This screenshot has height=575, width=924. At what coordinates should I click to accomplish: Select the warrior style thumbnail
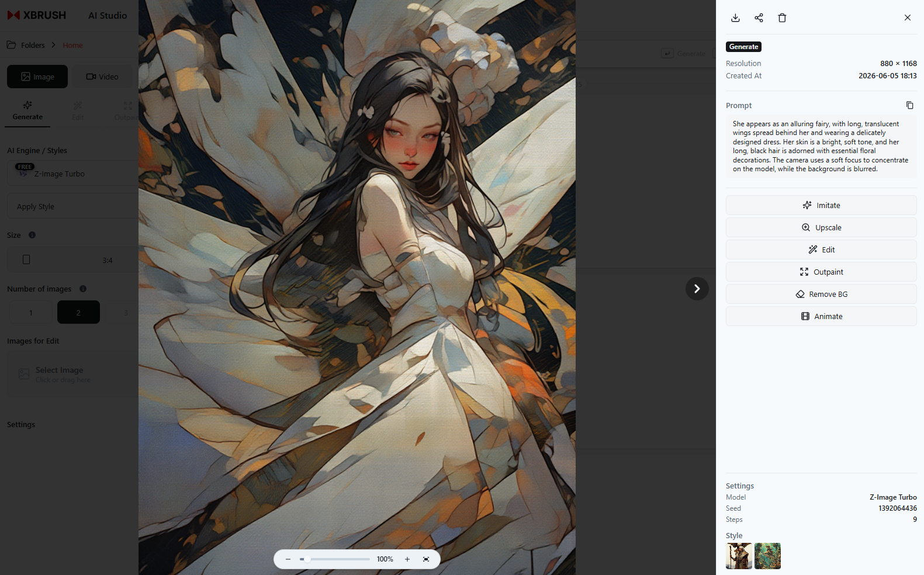tap(739, 556)
